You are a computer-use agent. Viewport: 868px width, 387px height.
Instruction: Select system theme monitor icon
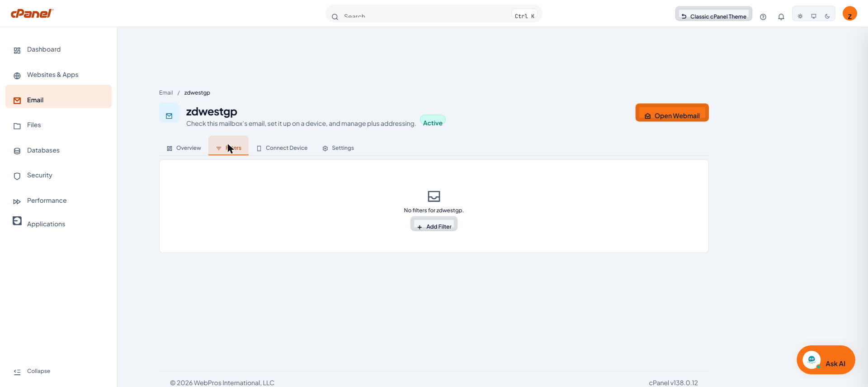click(814, 16)
